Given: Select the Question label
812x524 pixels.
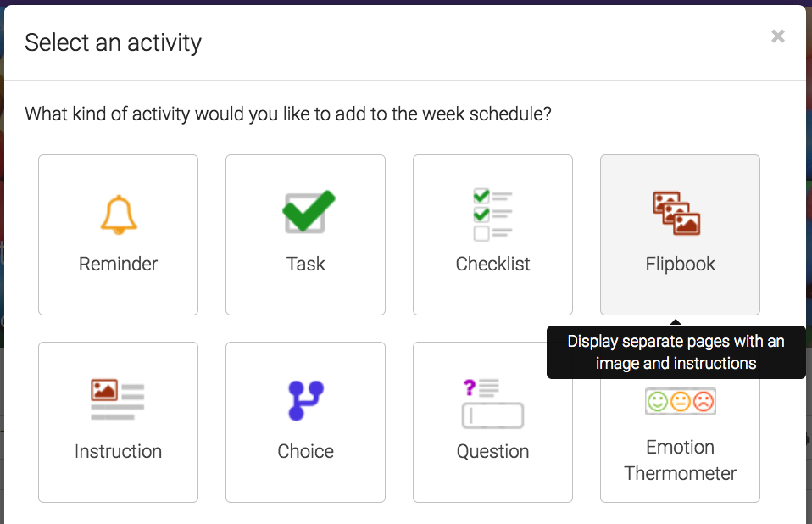Looking at the screenshot, I should (492, 451).
